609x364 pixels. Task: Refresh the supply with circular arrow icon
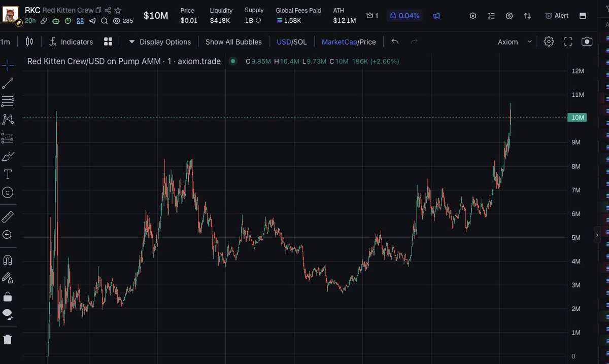pyautogui.click(x=258, y=20)
